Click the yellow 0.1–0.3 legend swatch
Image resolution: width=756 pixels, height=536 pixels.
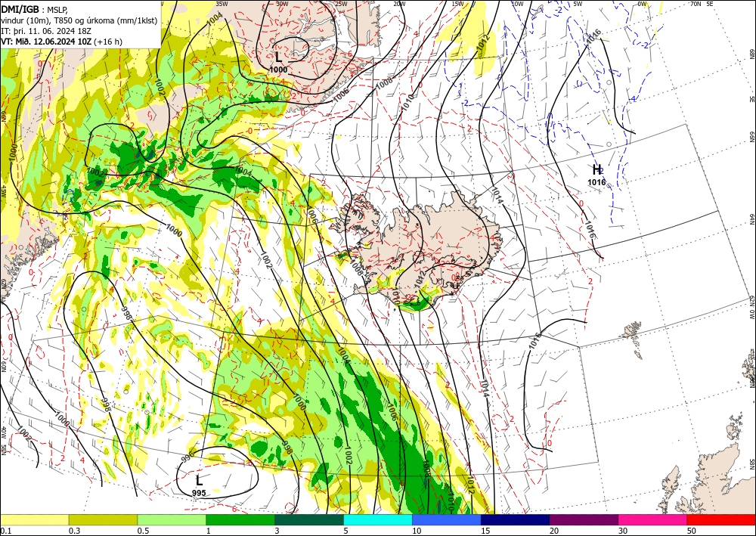[x=34, y=519]
